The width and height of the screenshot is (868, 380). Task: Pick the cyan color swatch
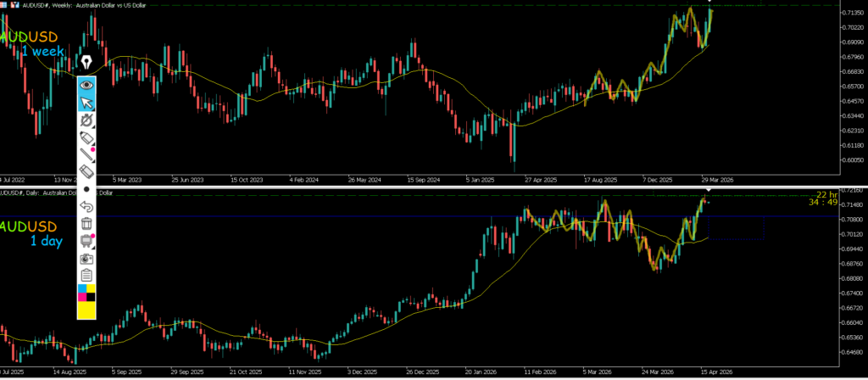[x=81, y=290]
